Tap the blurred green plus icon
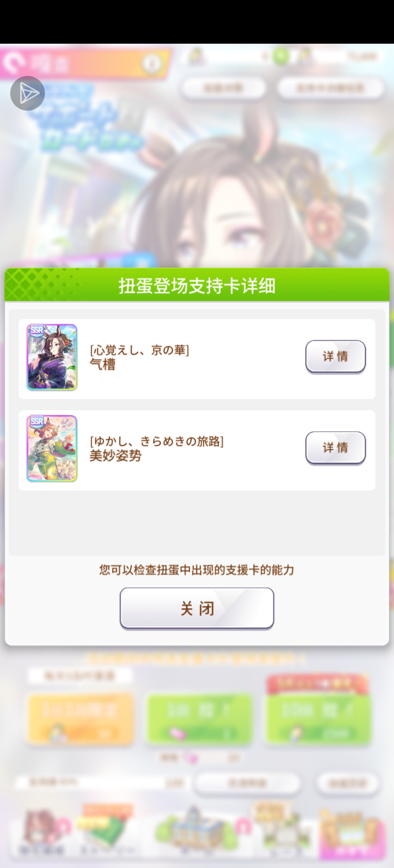394x868 pixels. click(x=281, y=56)
